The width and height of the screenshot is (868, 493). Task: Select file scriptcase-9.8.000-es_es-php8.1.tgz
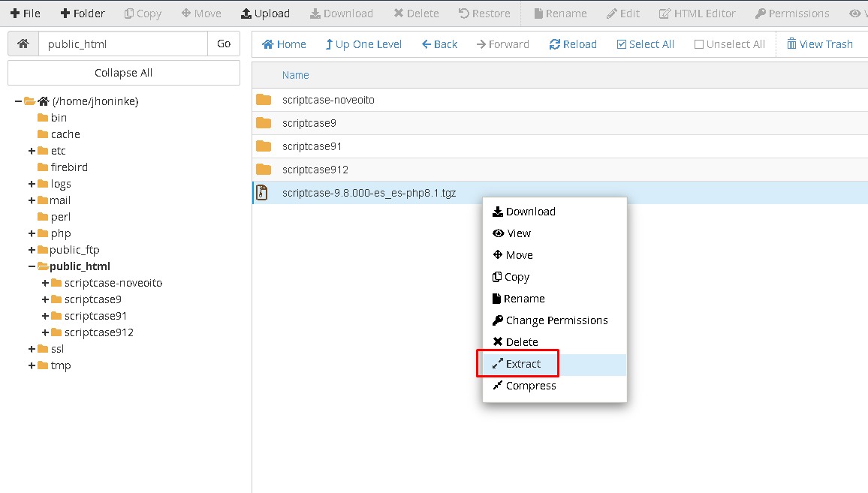[x=369, y=193]
